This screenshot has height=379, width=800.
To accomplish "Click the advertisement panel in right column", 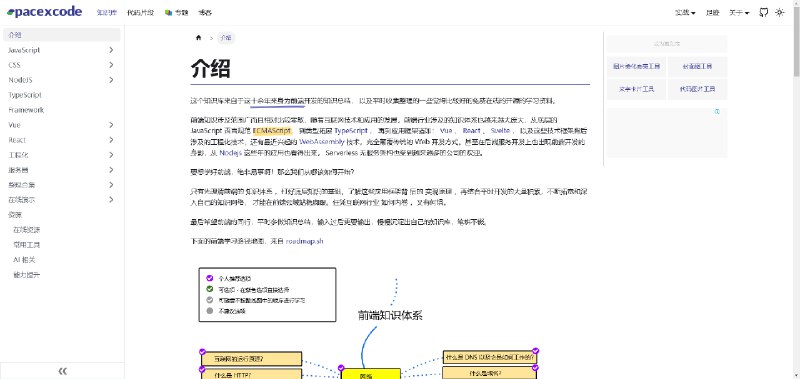I will (667, 132).
